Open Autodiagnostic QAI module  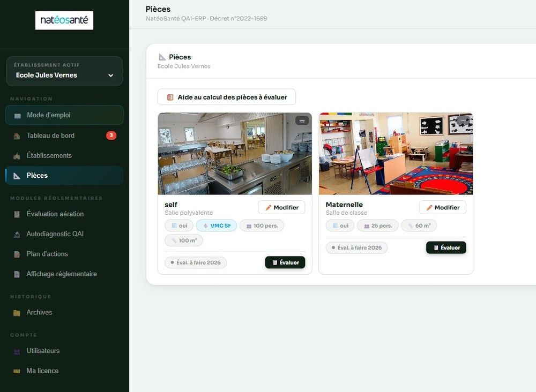64,234
